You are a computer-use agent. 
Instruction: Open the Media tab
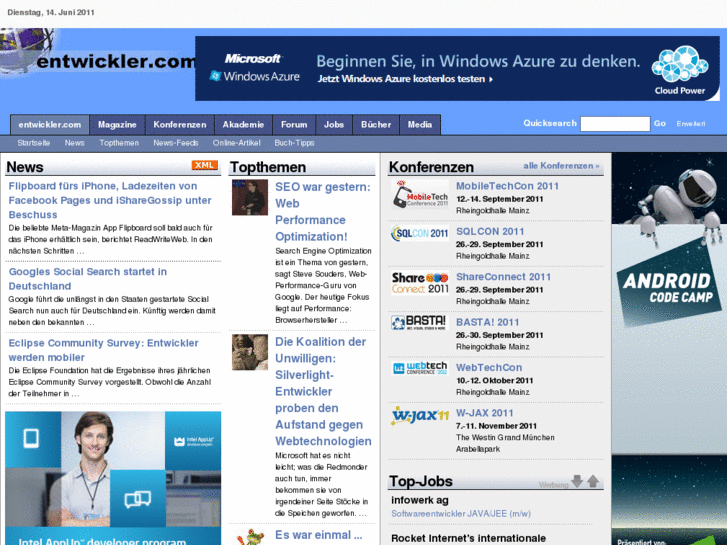(420, 125)
